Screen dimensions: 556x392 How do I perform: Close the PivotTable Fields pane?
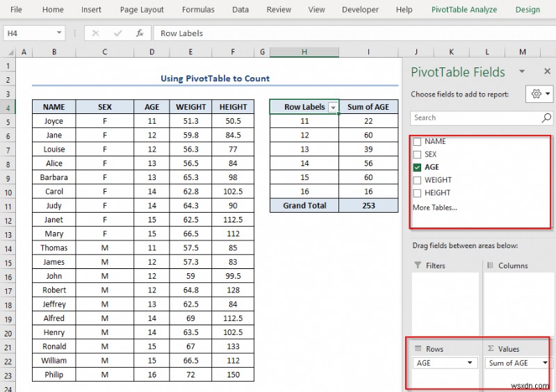pos(547,72)
